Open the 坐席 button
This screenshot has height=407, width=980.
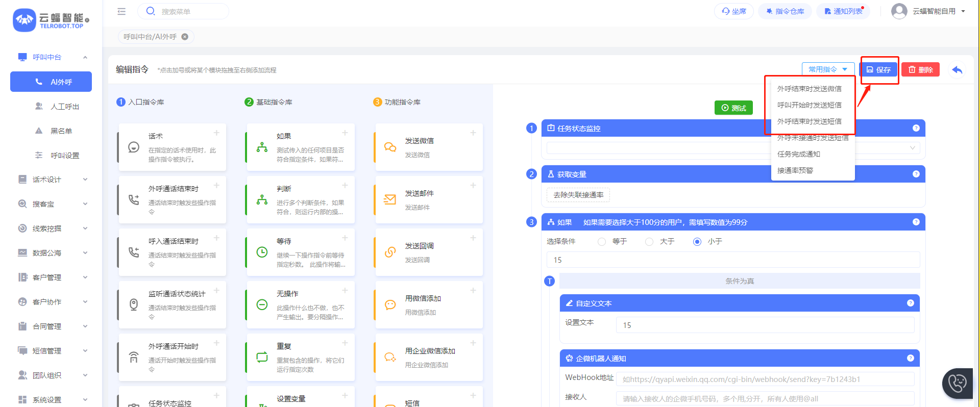734,11
